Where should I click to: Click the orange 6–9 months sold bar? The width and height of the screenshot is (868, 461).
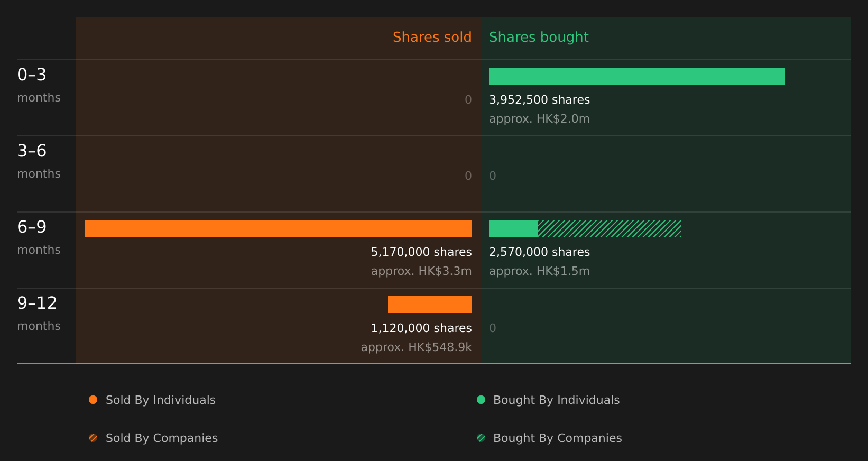pyautogui.click(x=278, y=228)
